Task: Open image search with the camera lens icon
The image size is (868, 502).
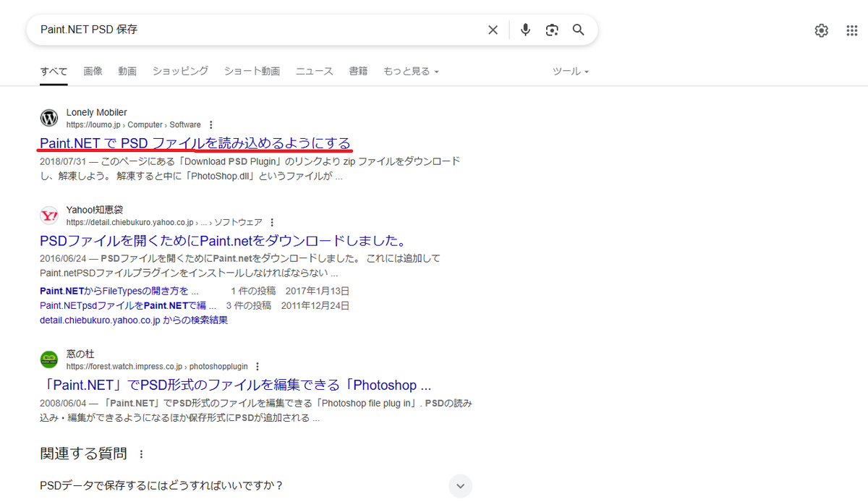Action: tap(552, 30)
